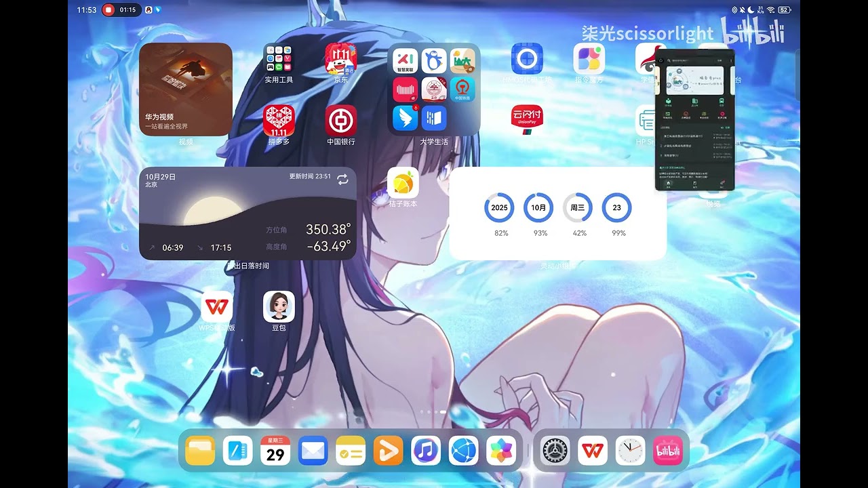
Task: Tap the 更新时间 23:51 text
Action: click(310, 176)
